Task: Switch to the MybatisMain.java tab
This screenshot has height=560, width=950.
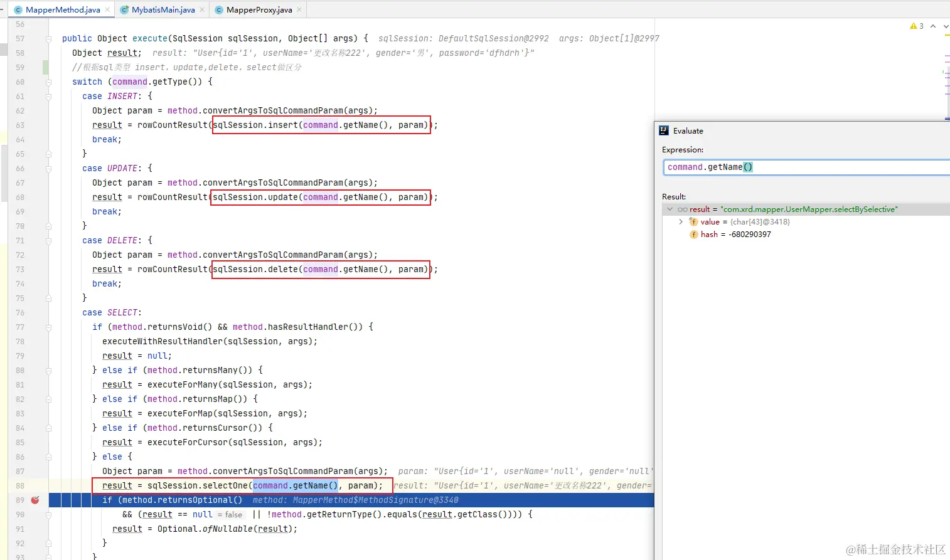Action: point(163,10)
